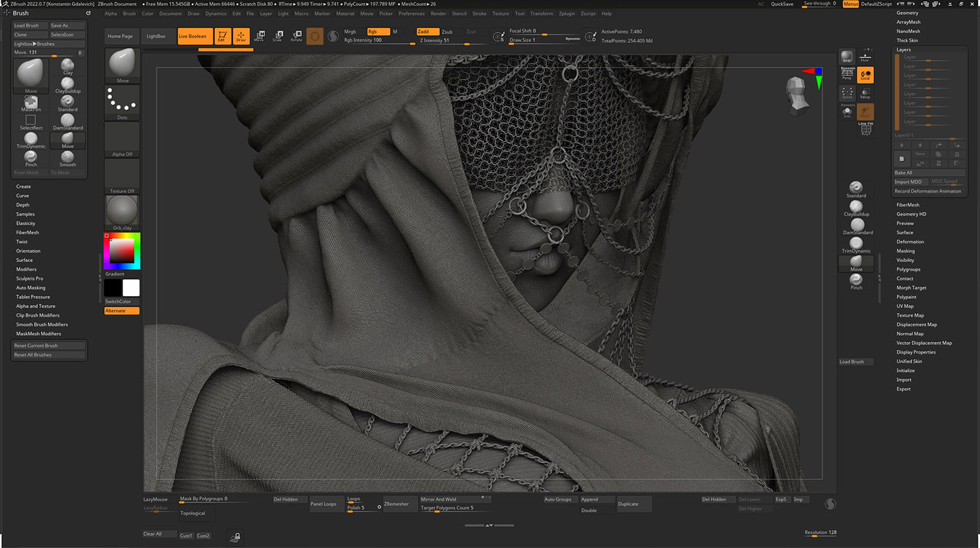Open the Zplugin menu
The height and width of the screenshot is (548, 980).
click(x=566, y=13)
